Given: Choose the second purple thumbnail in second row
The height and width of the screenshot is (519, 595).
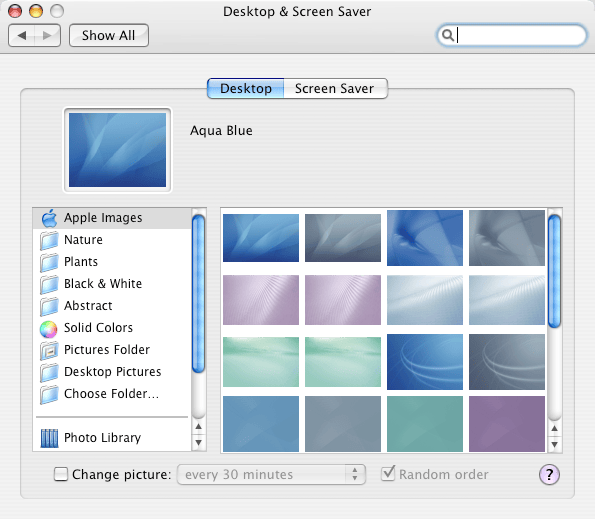Looking at the screenshot, I should point(343,300).
